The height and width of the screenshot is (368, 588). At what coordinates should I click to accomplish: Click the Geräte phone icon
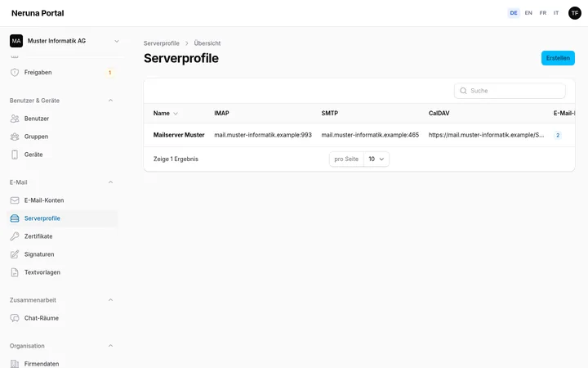pyautogui.click(x=15, y=155)
